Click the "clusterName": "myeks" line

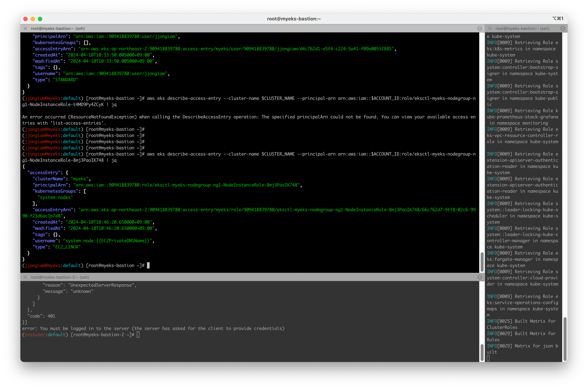coord(61,179)
